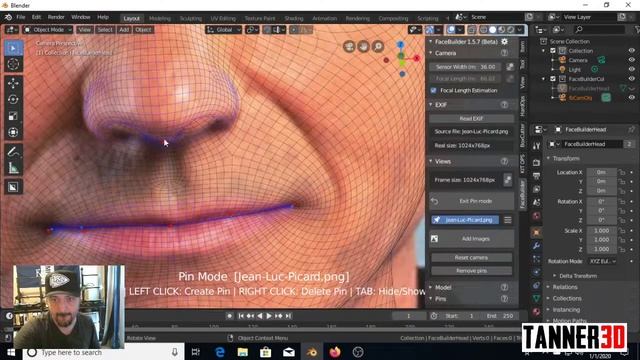The image size is (640, 360).
Task: Click the timeline End frame field
Action: coord(500,316)
